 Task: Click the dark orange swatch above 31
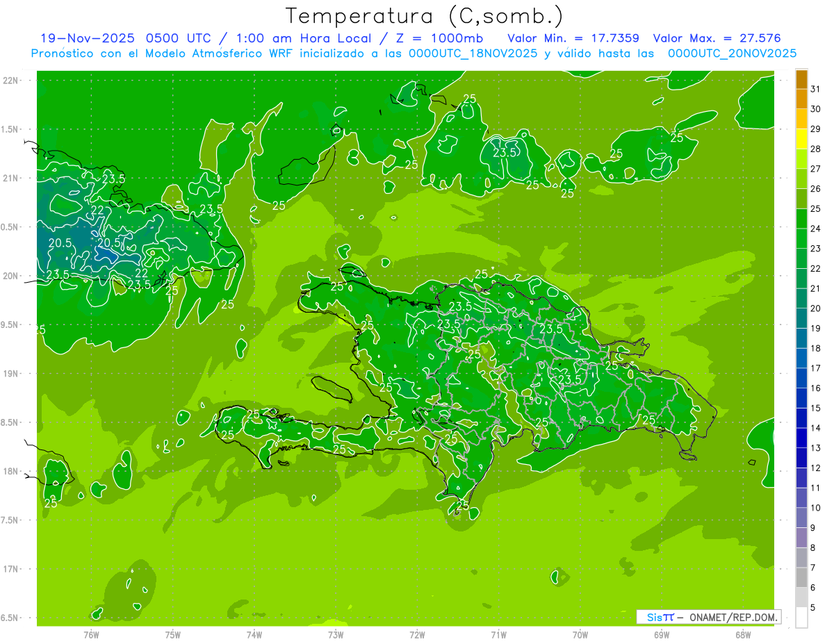coord(801,79)
